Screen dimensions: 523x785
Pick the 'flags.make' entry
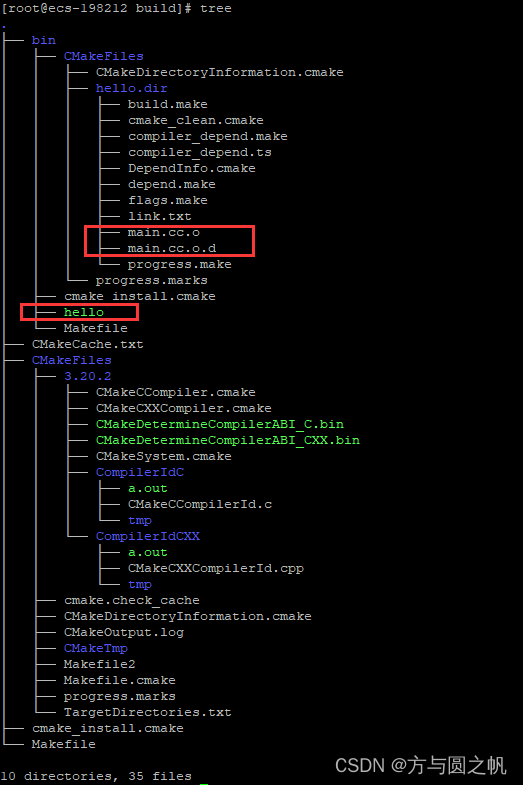pyautogui.click(x=168, y=201)
